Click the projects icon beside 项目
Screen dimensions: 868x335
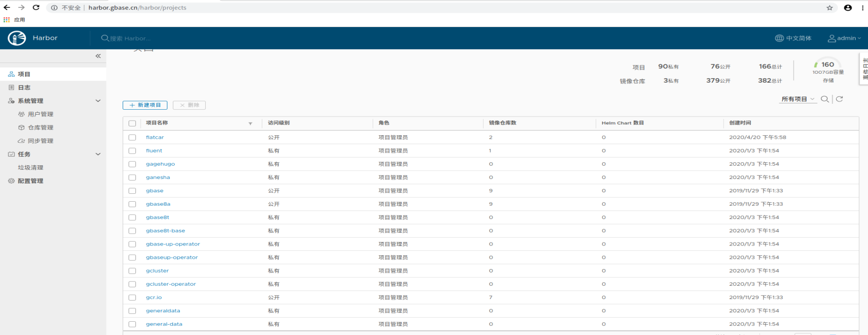[x=11, y=74]
